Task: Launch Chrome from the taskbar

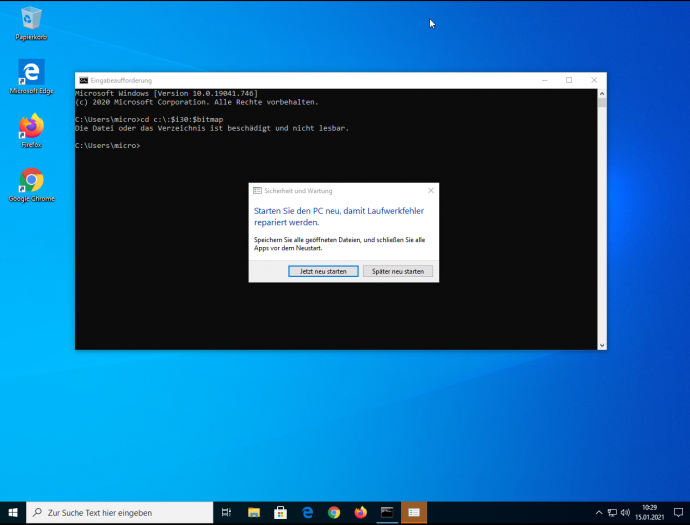Action: pos(334,512)
